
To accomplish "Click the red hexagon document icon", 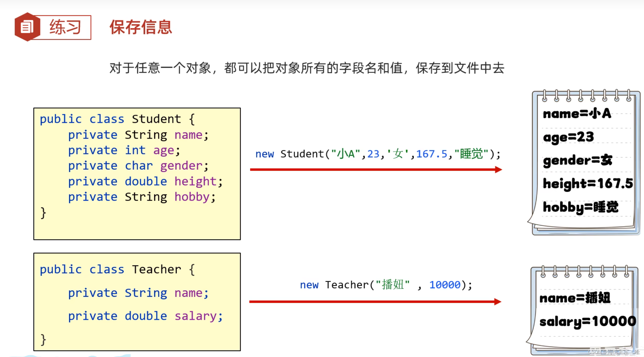I will pos(27,27).
